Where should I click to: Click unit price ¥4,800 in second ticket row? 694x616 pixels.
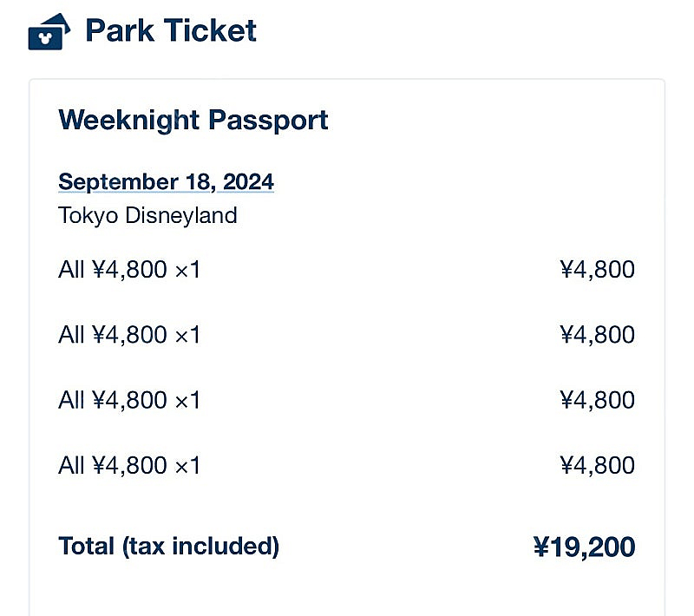click(129, 335)
